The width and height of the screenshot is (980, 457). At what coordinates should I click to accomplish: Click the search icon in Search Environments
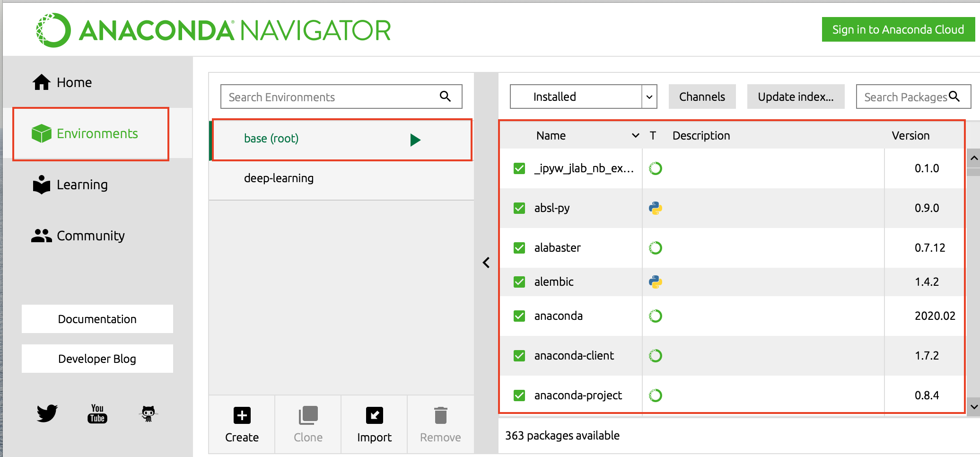pos(445,96)
